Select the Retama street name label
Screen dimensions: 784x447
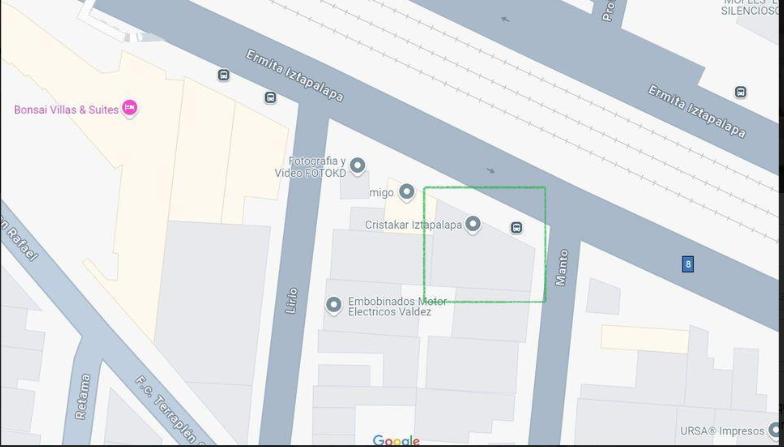coord(83,396)
